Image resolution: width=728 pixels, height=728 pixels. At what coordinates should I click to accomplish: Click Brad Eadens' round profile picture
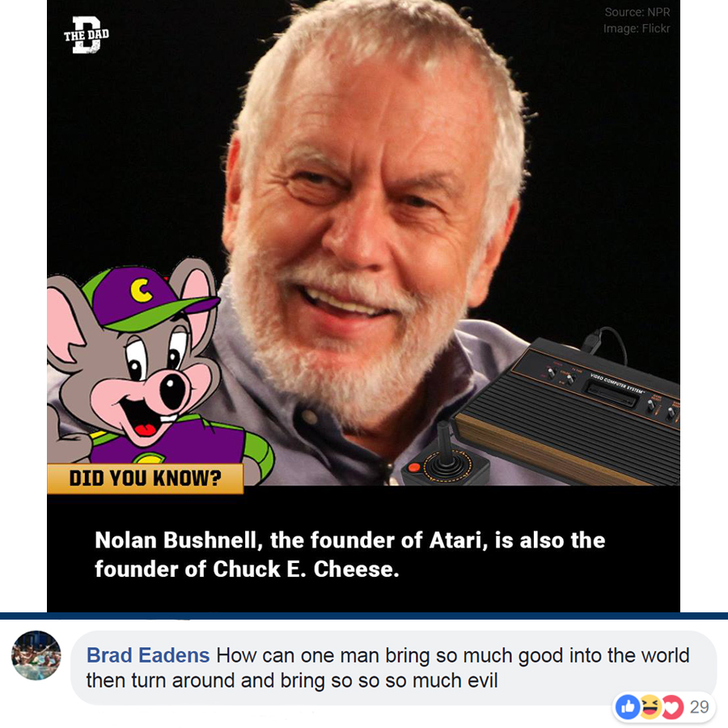point(36,655)
